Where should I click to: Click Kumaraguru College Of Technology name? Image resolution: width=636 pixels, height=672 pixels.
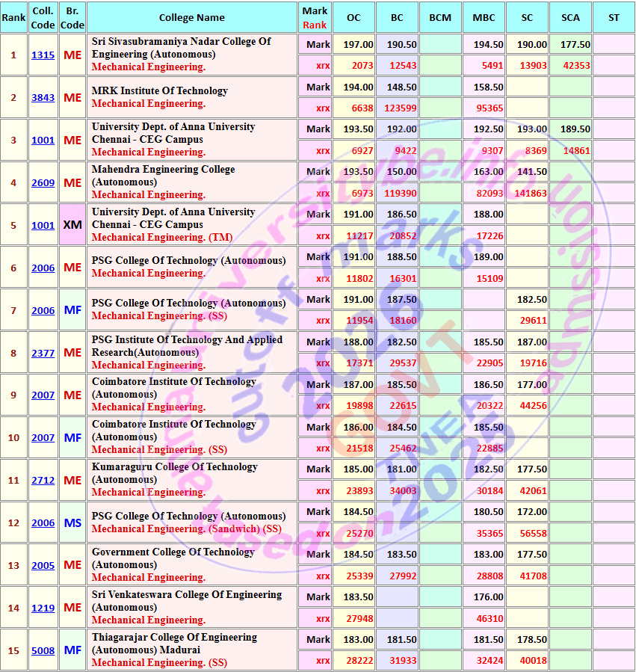[174, 472]
